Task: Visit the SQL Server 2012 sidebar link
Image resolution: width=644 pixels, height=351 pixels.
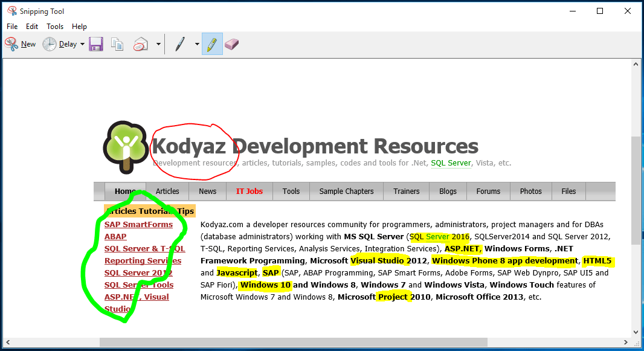Action: coord(138,272)
